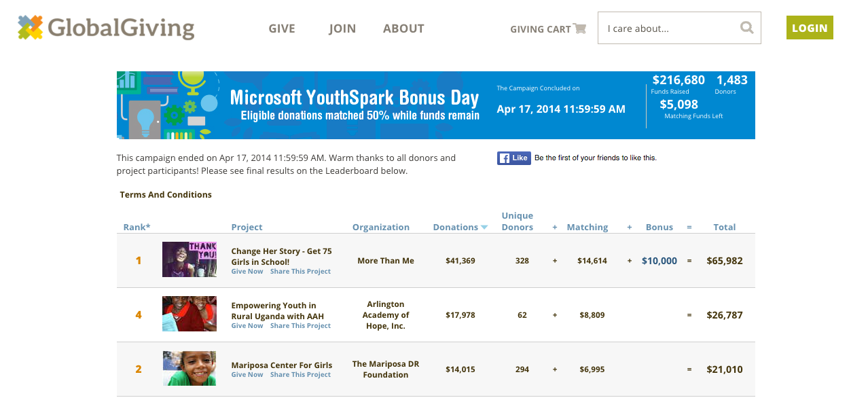Click the $26,787 total value
This screenshot has width=868, height=400.
725,315
